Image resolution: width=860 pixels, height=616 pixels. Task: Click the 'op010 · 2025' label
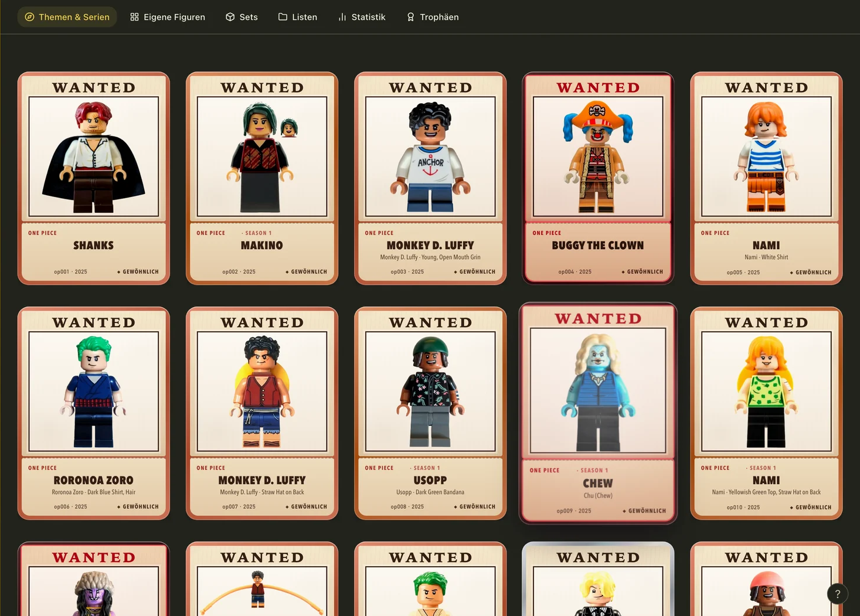coord(743,508)
